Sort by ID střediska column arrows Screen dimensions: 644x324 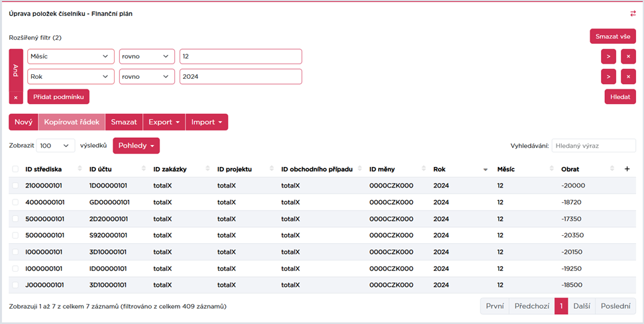click(x=80, y=169)
